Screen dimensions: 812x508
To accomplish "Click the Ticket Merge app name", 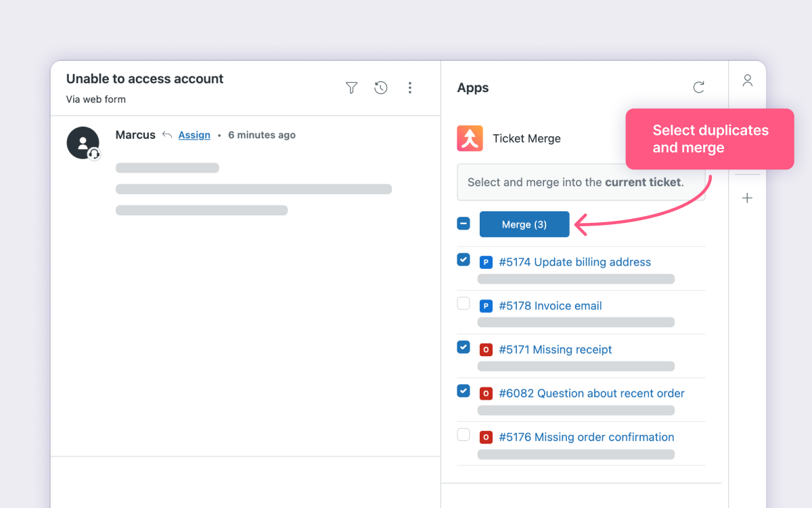I will [x=526, y=138].
